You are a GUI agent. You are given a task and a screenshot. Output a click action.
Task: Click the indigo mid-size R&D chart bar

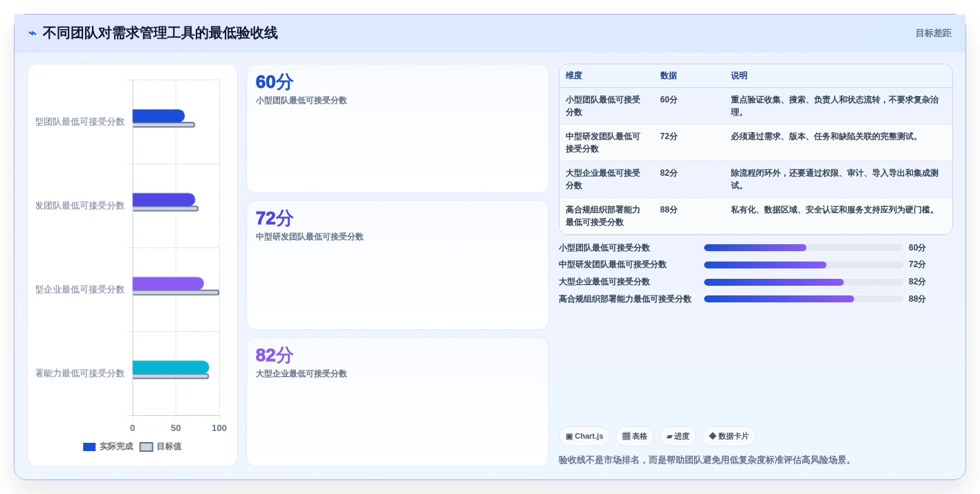click(x=164, y=199)
